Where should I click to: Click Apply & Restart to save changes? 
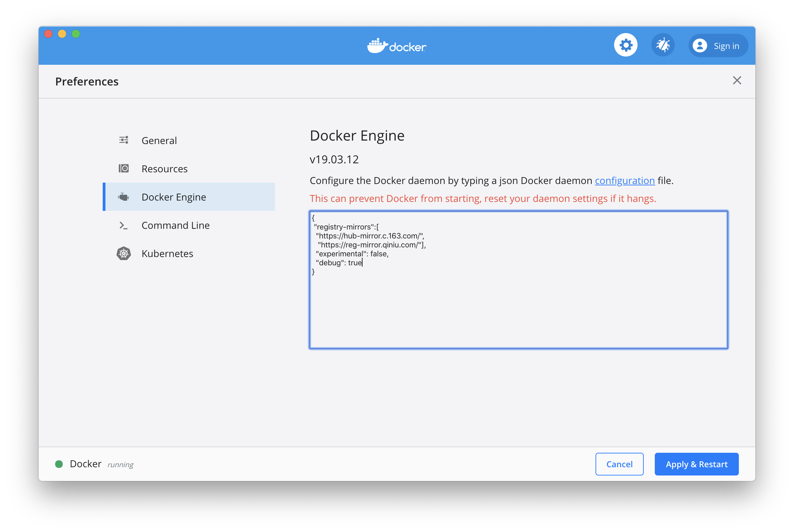tap(696, 464)
